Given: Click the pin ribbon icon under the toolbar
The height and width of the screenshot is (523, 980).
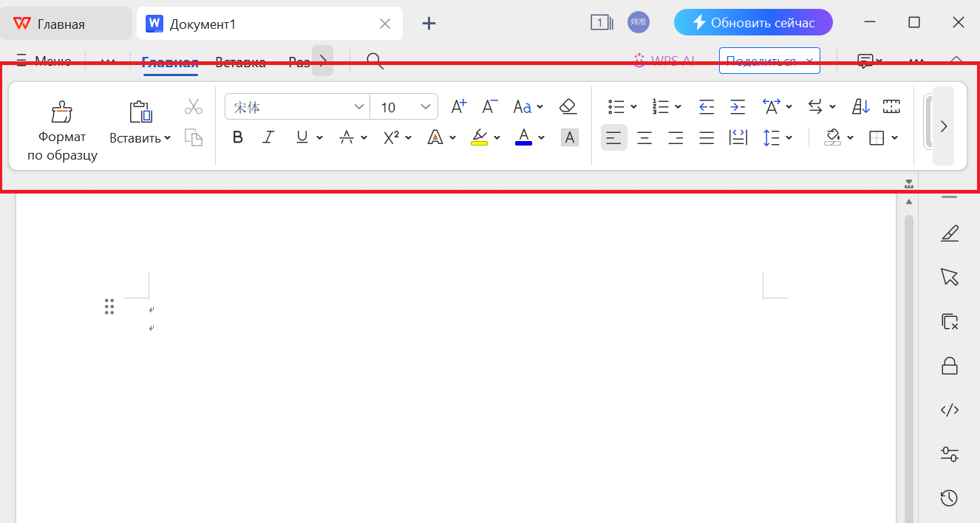Looking at the screenshot, I should (x=909, y=183).
